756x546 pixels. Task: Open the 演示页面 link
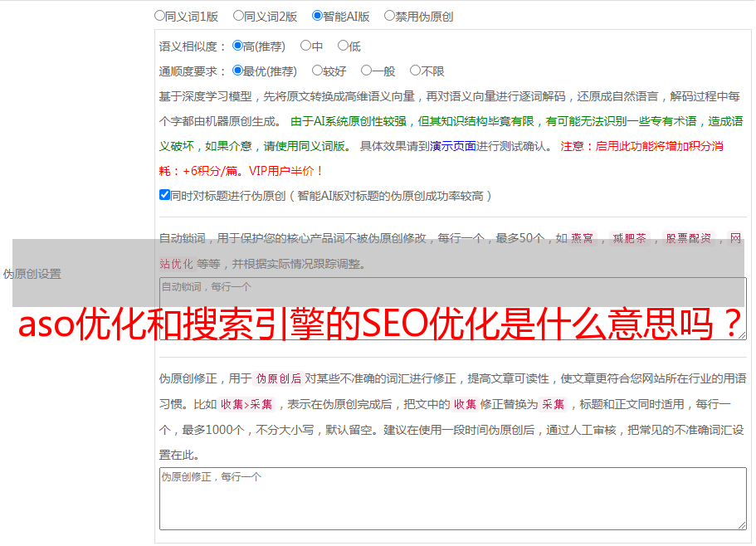click(453, 146)
